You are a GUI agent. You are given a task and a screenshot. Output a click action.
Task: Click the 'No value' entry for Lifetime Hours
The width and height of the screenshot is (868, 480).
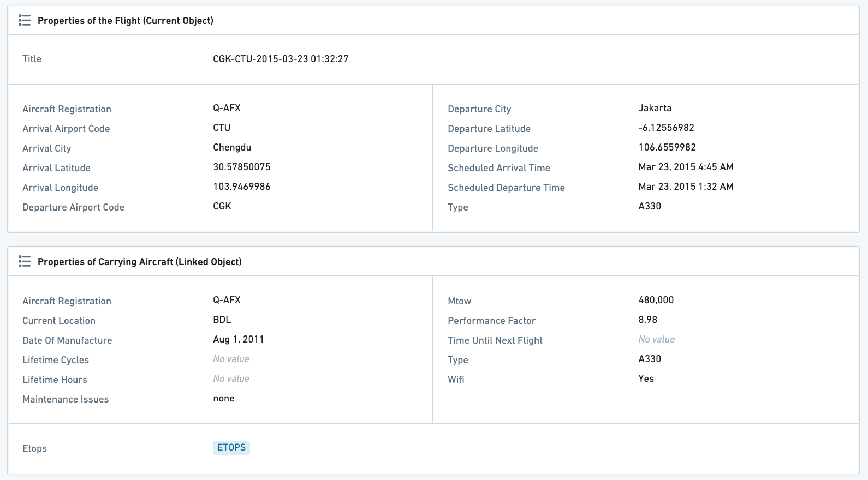(x=231, y=379)
